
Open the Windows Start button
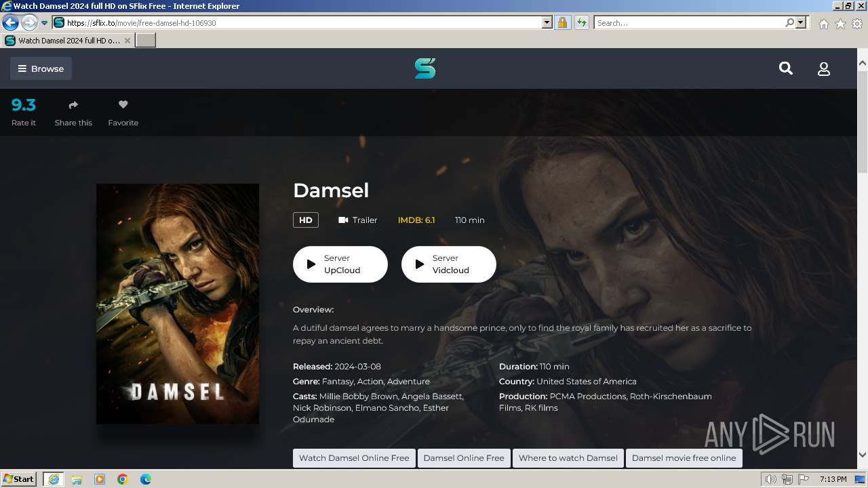click(19, 479)
